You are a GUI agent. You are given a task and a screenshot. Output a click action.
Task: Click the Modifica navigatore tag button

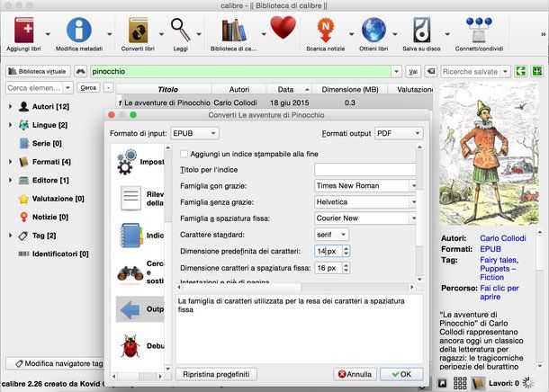[55, 363]
